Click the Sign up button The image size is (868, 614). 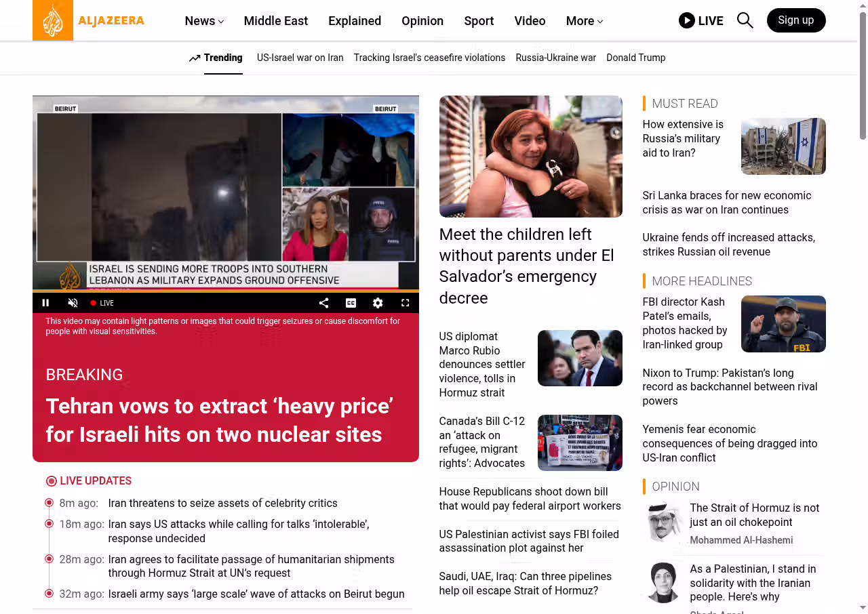(796, 20)
